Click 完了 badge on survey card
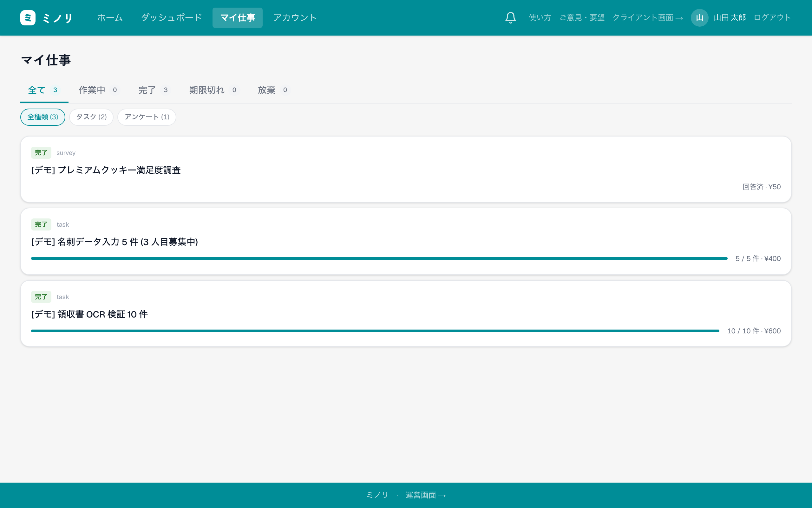The width and height of the screenshot is (812, 508). 41,152
